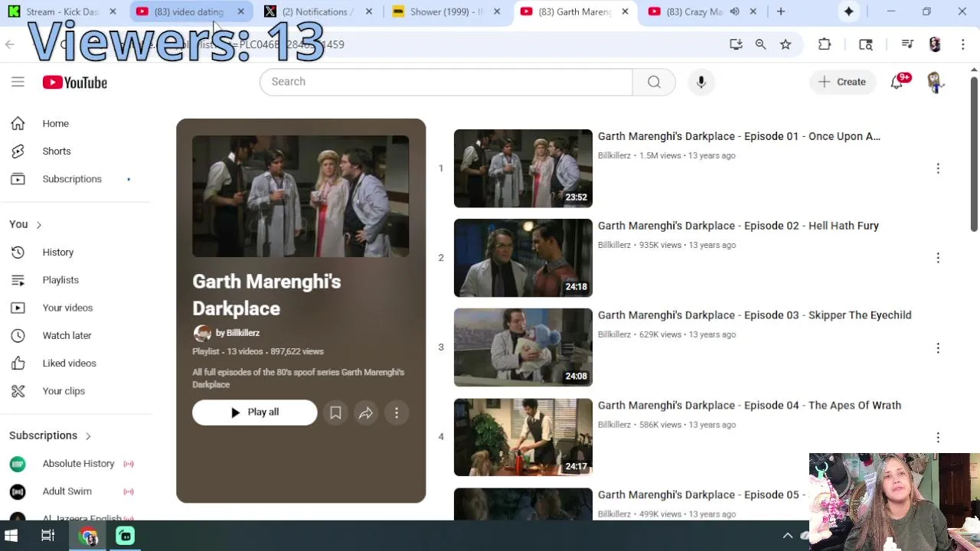Open Episode 01 Once Upon A... title
Screen dimensions: 980x551
739,136
